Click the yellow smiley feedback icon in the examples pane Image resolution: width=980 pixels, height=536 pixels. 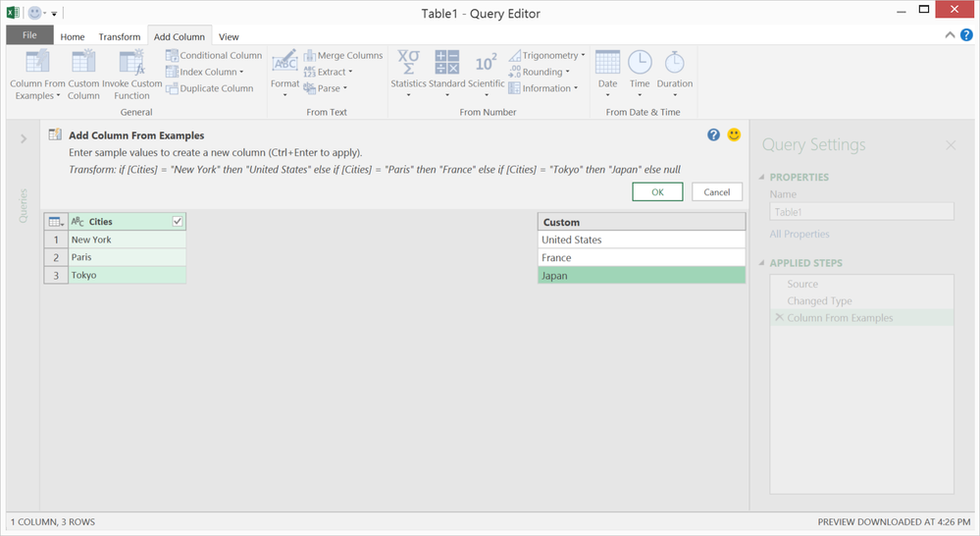734,134
